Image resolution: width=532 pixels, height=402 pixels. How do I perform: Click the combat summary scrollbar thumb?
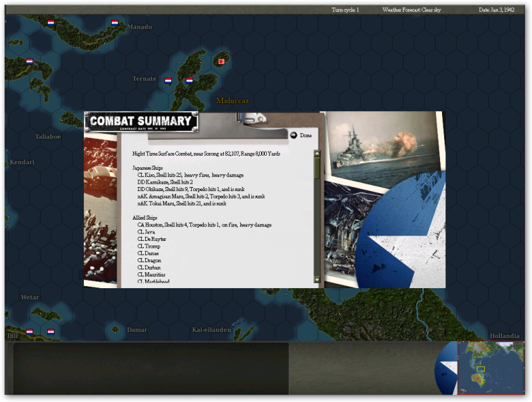click(317, 168)
